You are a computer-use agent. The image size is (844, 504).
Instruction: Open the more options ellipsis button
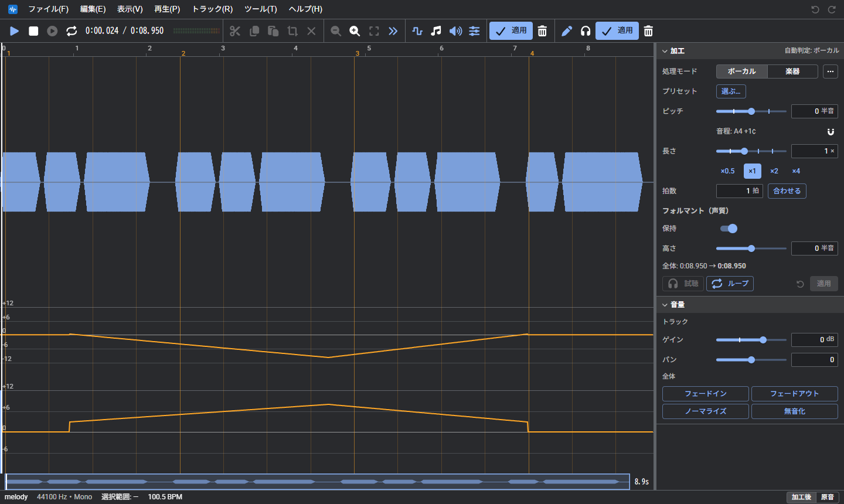[x=831, y=71]
